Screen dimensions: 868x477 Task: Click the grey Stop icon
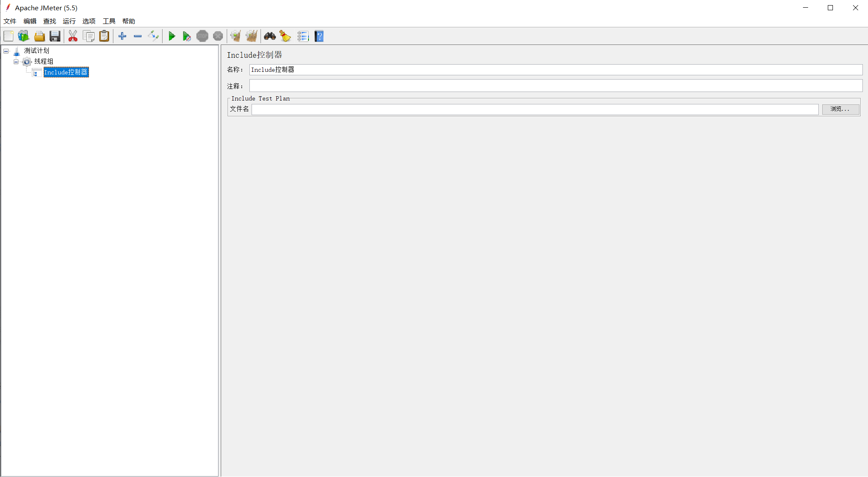pyautogui.click(x=202, y=36)
